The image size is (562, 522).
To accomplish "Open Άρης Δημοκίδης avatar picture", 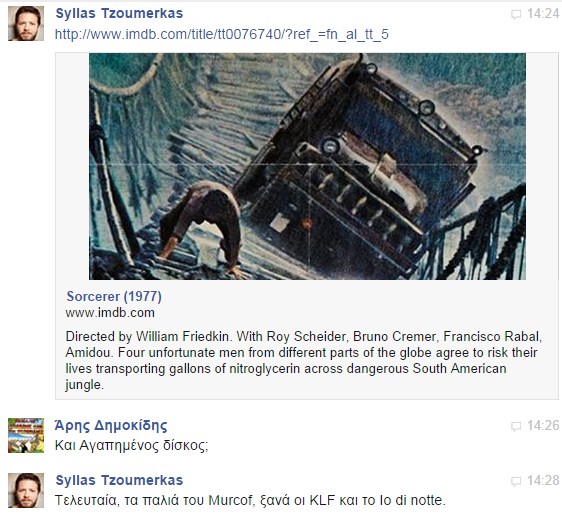I will 26,435.
